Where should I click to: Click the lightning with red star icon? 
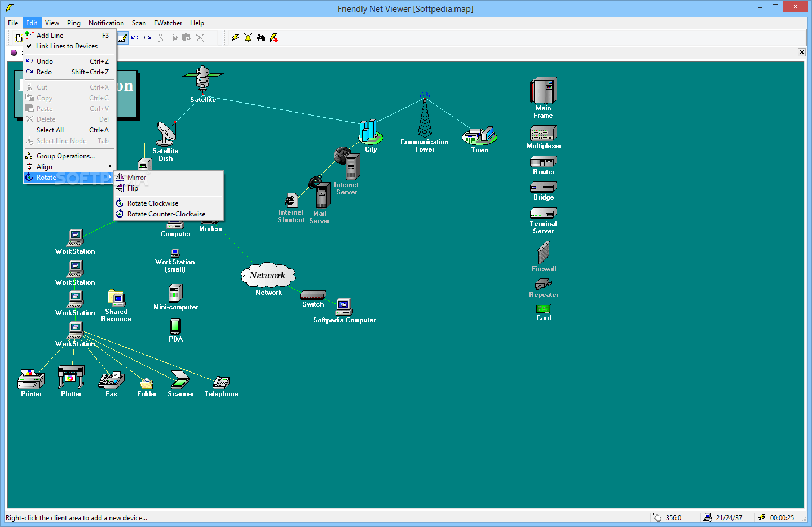click(x=274, y=38)
